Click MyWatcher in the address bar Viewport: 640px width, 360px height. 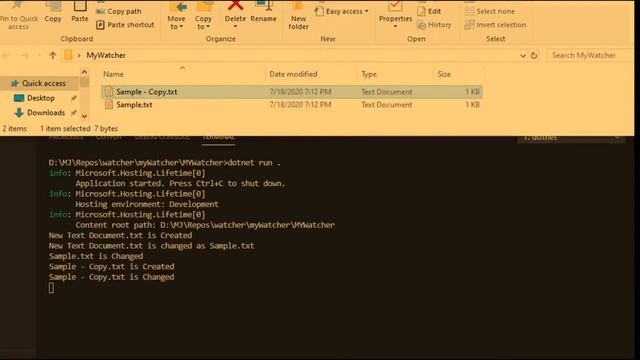pos(106,55)
